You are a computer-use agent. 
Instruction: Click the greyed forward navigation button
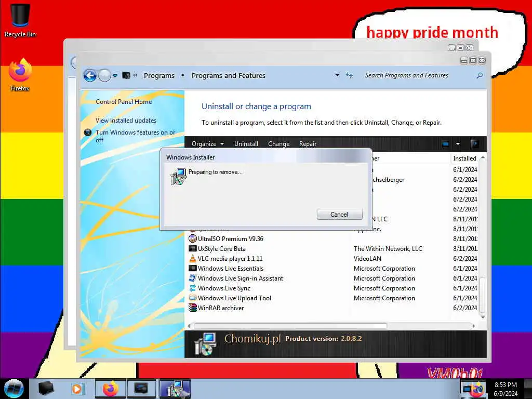click(x=104, y=75)
